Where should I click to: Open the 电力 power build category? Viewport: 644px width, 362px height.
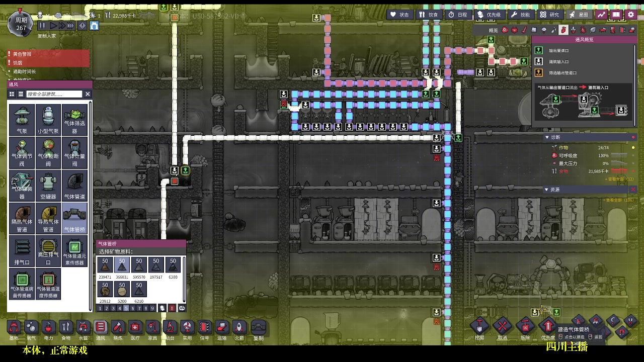click(48, 327)
